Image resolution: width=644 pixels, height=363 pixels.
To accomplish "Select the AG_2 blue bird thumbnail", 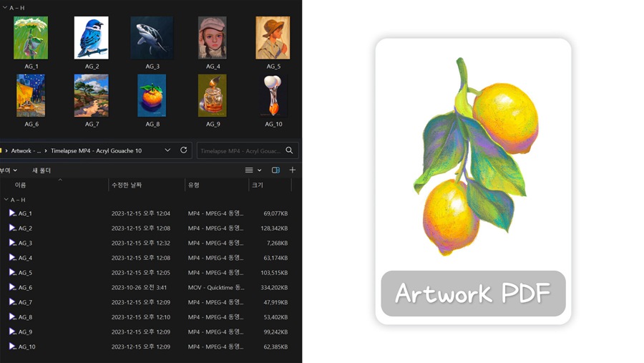I will (92, 38).
